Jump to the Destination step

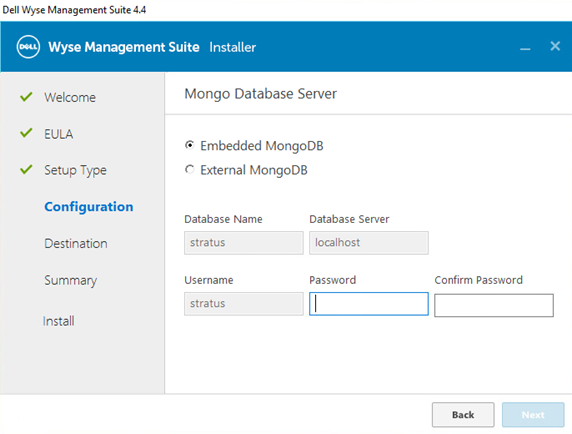(x=76, y=243)
